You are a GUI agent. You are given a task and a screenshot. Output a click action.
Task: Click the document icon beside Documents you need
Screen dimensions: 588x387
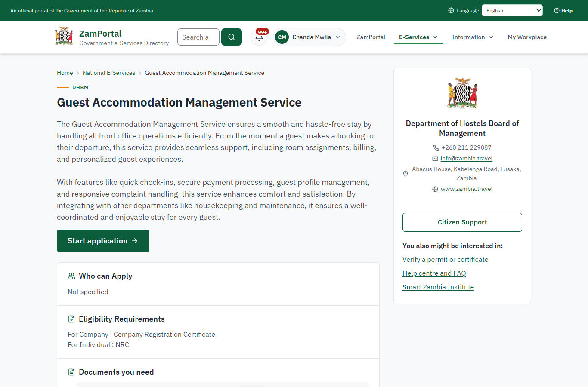point(71,372)
